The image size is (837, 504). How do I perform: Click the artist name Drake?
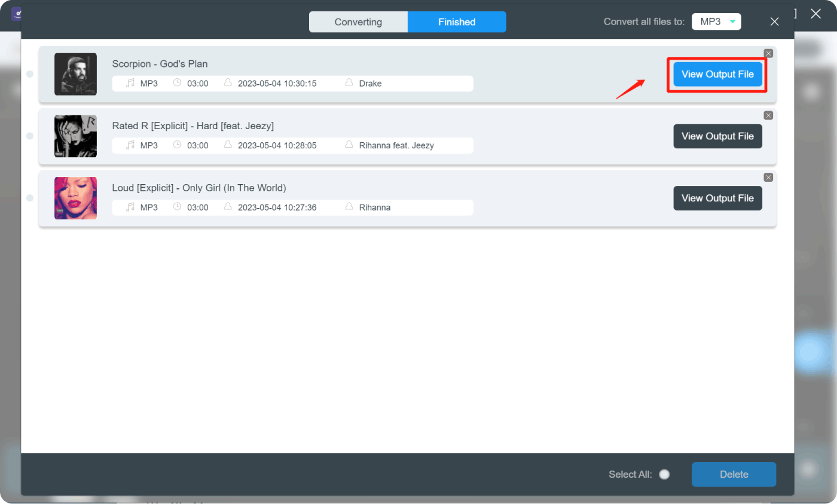click(370, 84)
